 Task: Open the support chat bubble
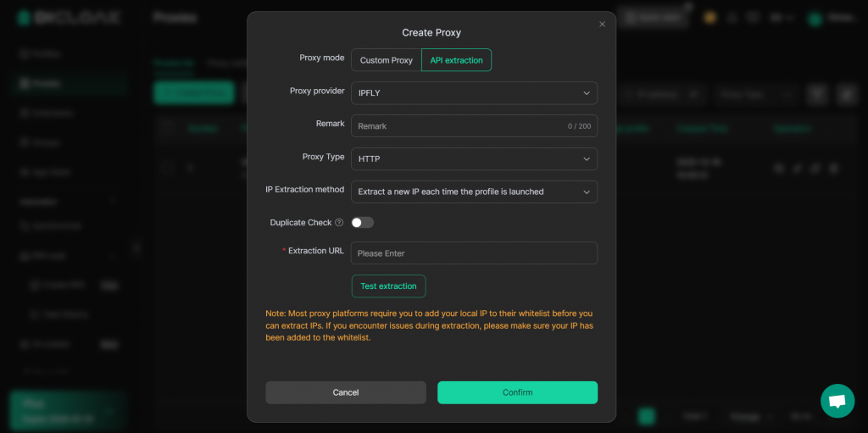pos(837,401)
